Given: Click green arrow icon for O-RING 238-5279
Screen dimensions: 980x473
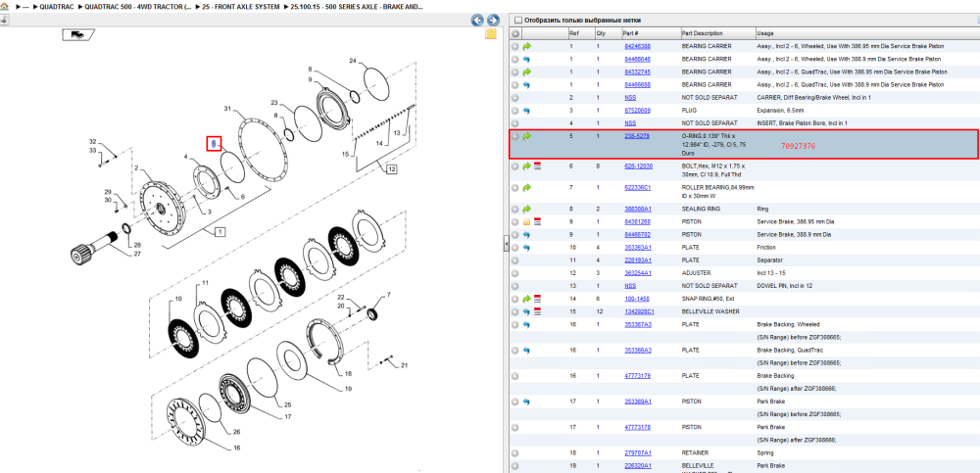Looking at the screenshot, I should (x=527, y=135).
